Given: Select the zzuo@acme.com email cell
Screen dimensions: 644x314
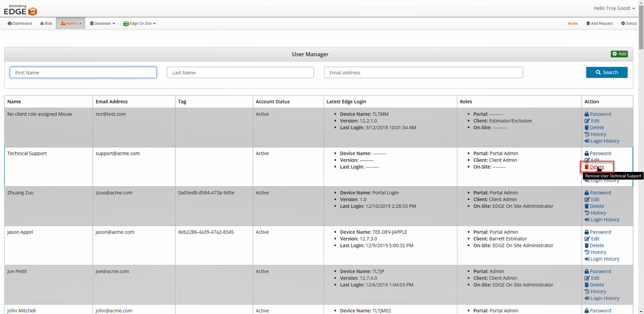Looking at the screenshot, I should pos(134,206).
